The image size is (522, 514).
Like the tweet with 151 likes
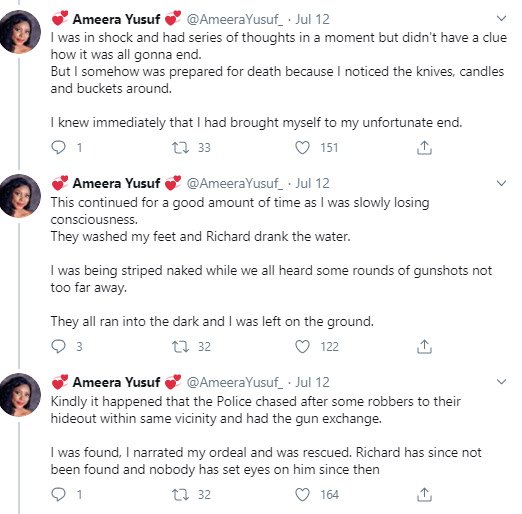[x=302, y=148]
